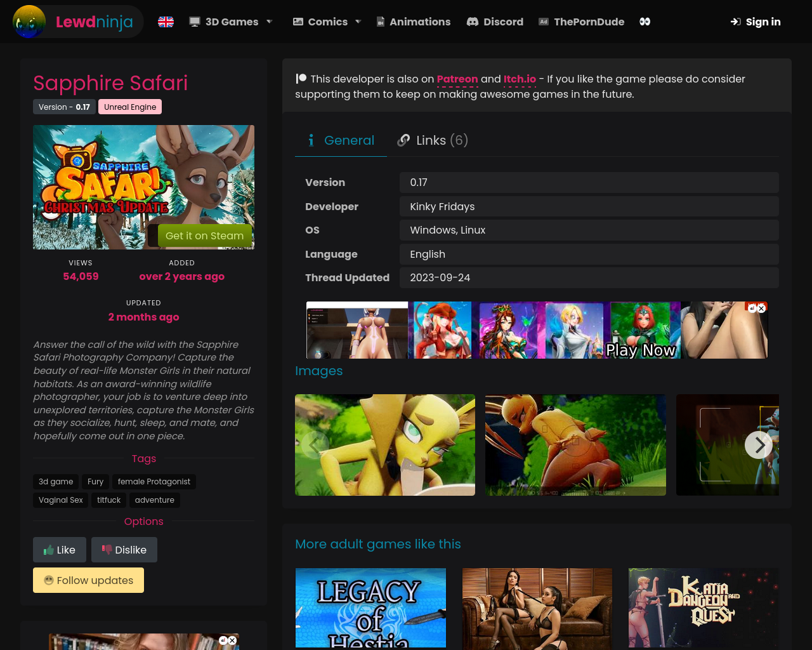This screenshot has width=812, height=650.
Task: Close the bottom-left sidebar ad
Action: pos(232,640)
